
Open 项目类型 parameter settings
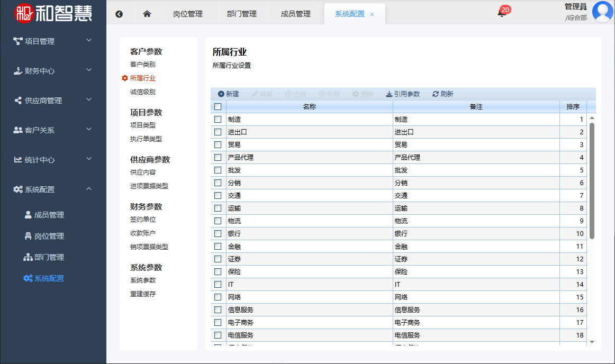coord(143,125)
